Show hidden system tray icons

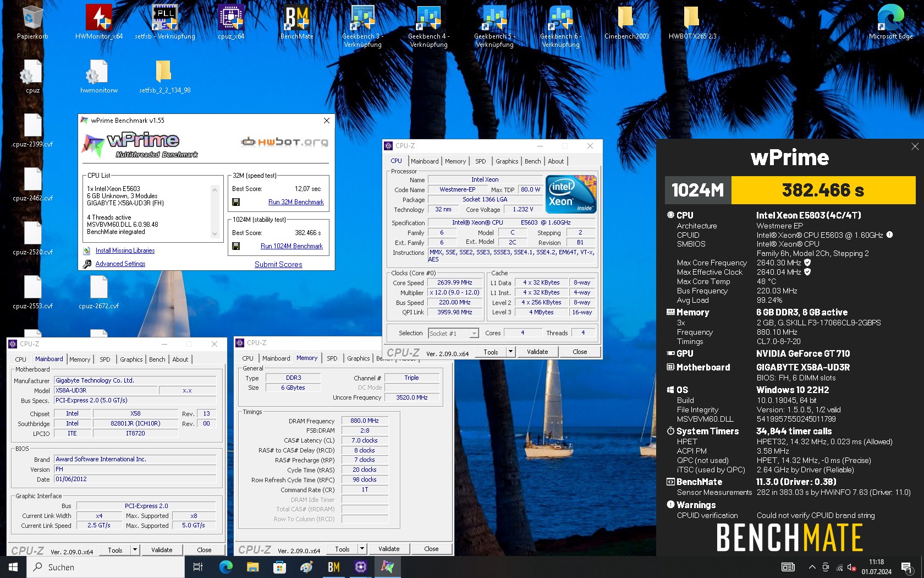[812, 567]
